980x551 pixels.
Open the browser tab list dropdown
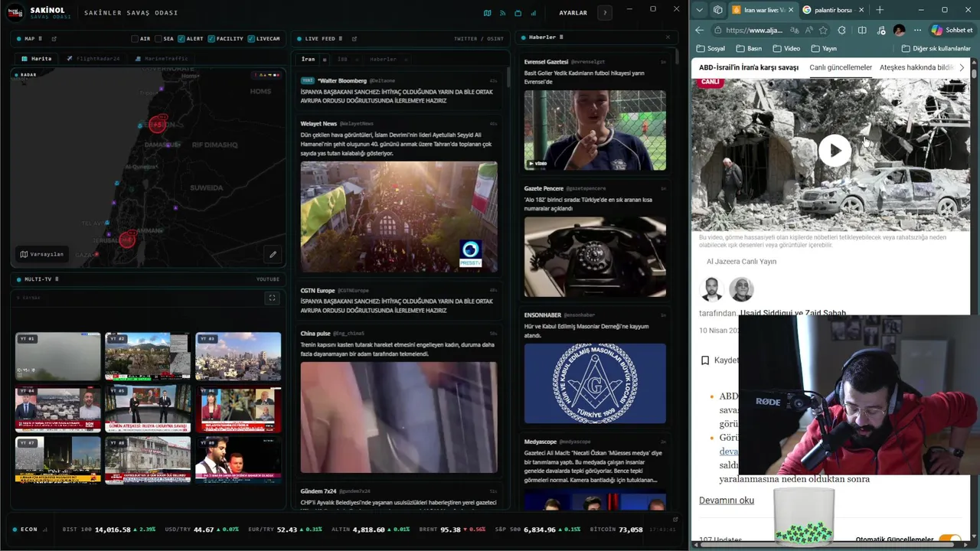[699, 10]
